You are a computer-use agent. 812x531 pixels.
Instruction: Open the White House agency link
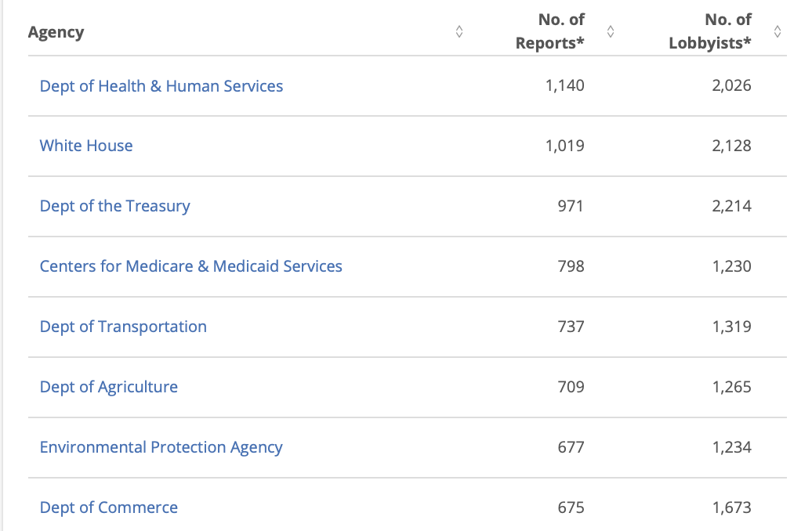(x=86, y=146)
